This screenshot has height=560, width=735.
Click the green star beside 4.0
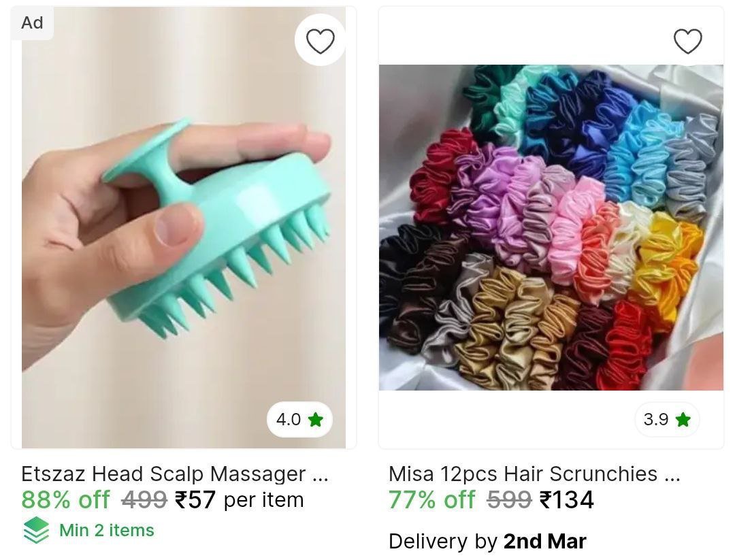click(316, 419)
